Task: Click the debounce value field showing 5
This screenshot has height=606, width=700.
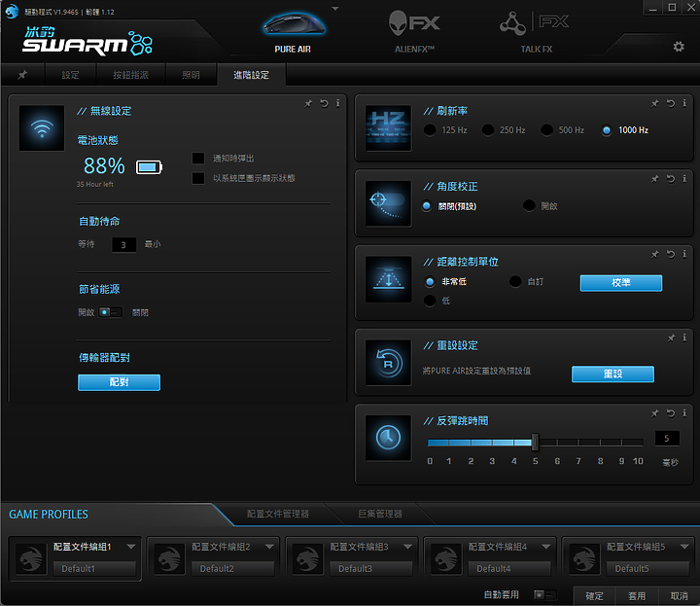Action: (667, 438)
